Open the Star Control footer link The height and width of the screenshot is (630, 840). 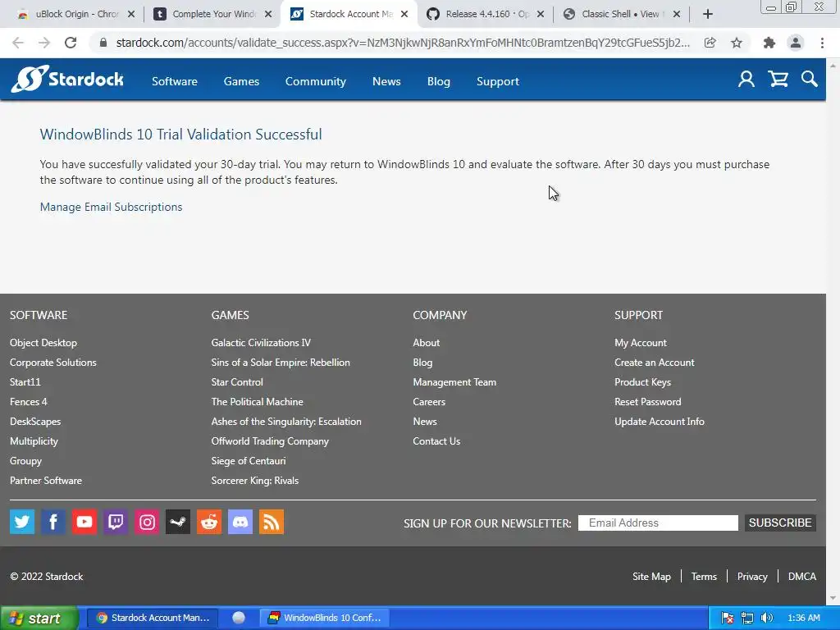click(x=237, y=382)
